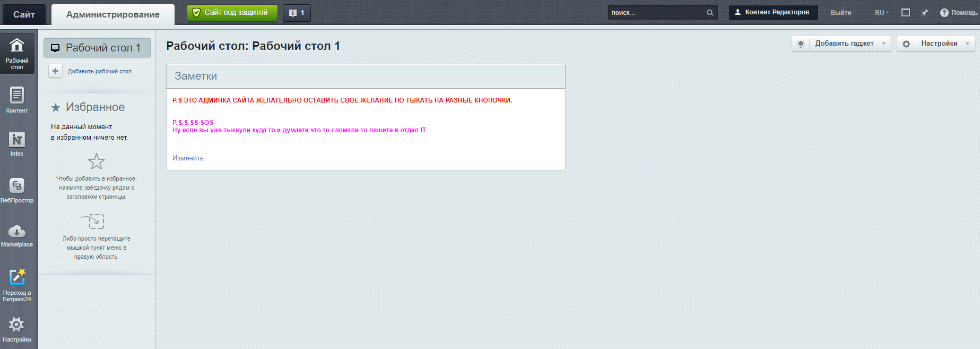Click the Сайт под защитой button

232,13
